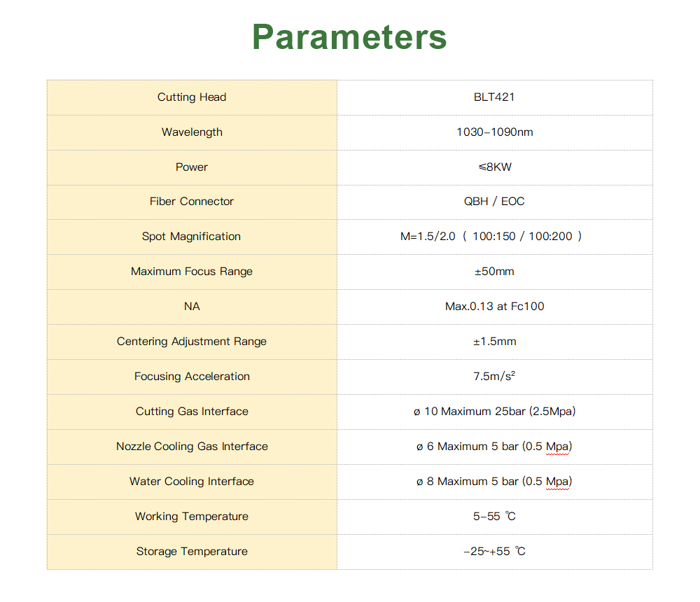The image size is (700, 602).
Task: Select the Water Cooling Interface label
Action: pyautogui.click(x=192, y=482)
